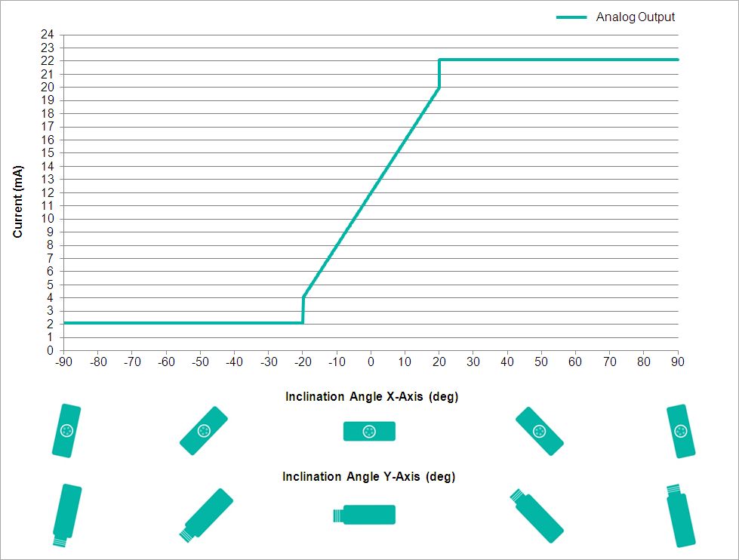This screenshot has width=739, height=560.
Task: Click the Y-axis sensor icon at +90 degrees
Action: pos(681,515)
